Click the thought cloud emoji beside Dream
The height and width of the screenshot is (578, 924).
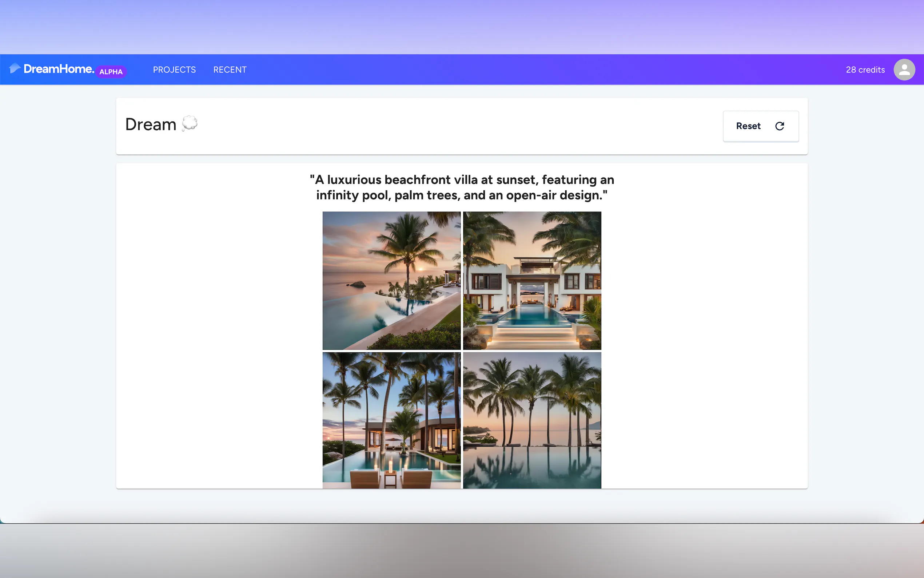190,123
